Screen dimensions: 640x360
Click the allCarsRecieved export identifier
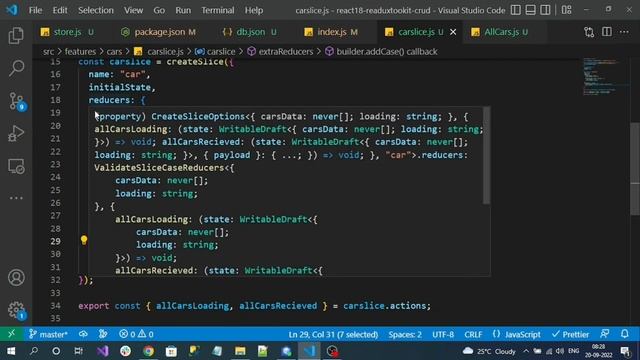coord(278,306)
